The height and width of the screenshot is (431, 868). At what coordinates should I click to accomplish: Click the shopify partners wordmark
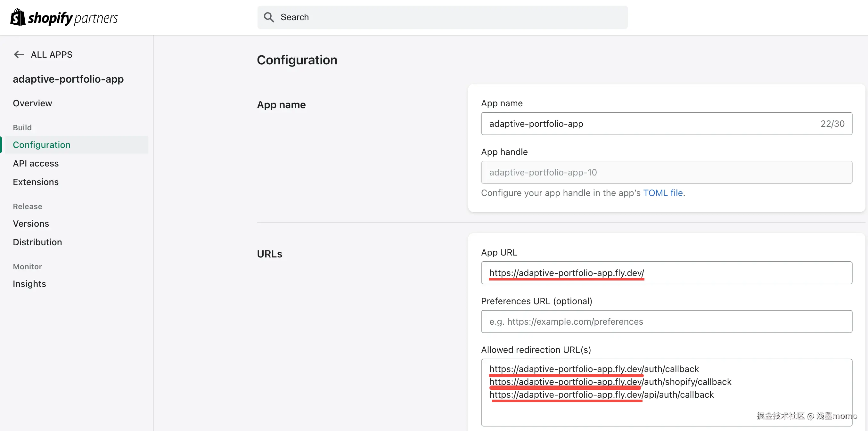[x=73, y=18]
